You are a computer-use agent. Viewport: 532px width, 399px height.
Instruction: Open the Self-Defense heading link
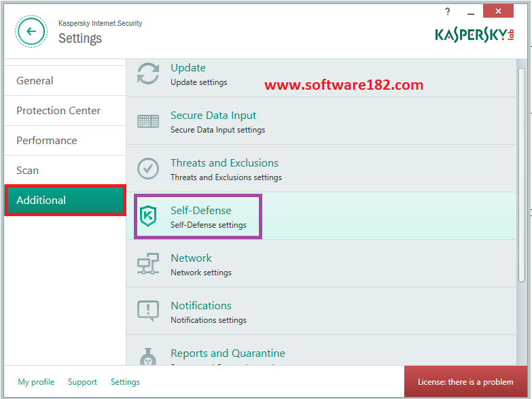(x=201, y=211)
